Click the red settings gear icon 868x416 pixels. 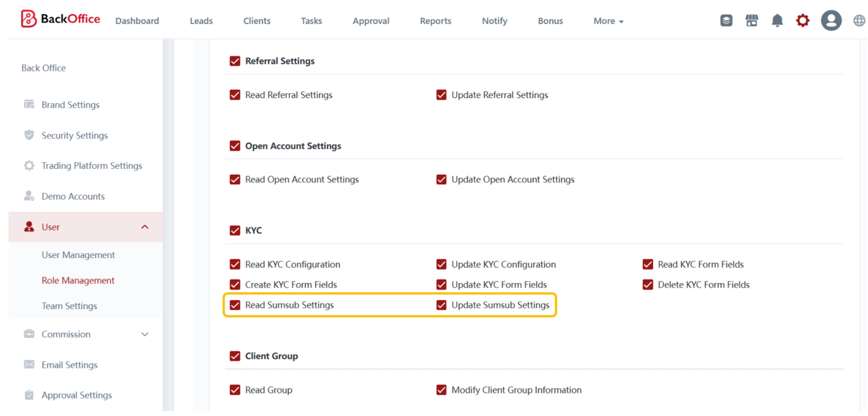coord(802,20)
